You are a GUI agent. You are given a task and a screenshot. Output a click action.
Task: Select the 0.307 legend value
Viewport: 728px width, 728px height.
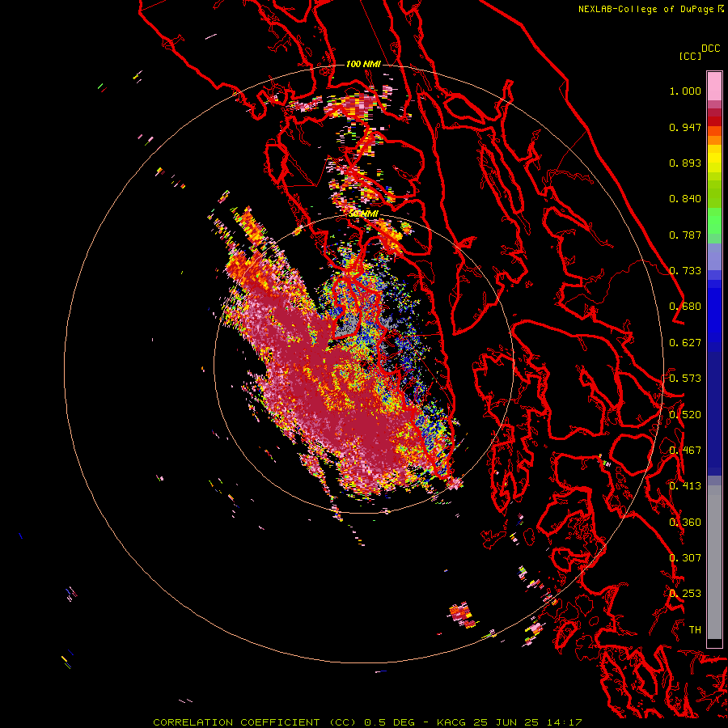[685, 558]
